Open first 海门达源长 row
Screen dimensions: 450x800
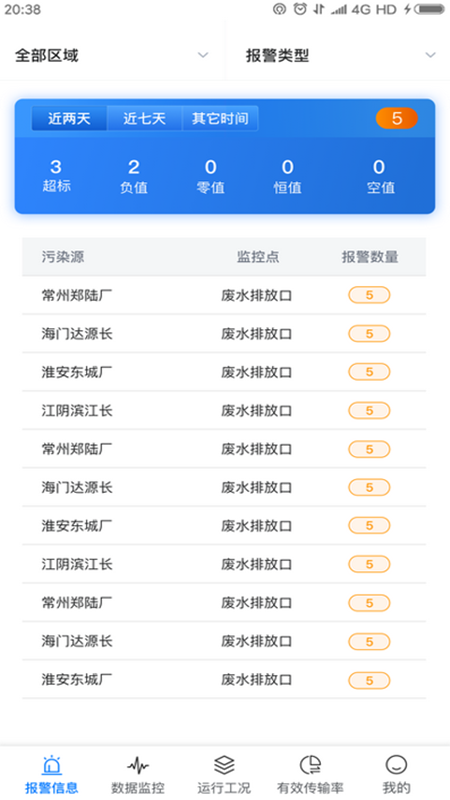pyautogui.click(x=224, y=334)
